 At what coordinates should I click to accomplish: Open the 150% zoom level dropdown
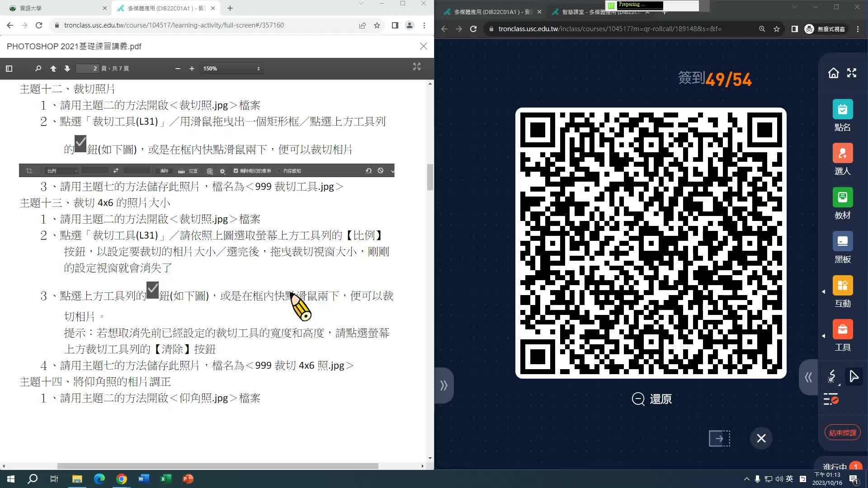231,69
